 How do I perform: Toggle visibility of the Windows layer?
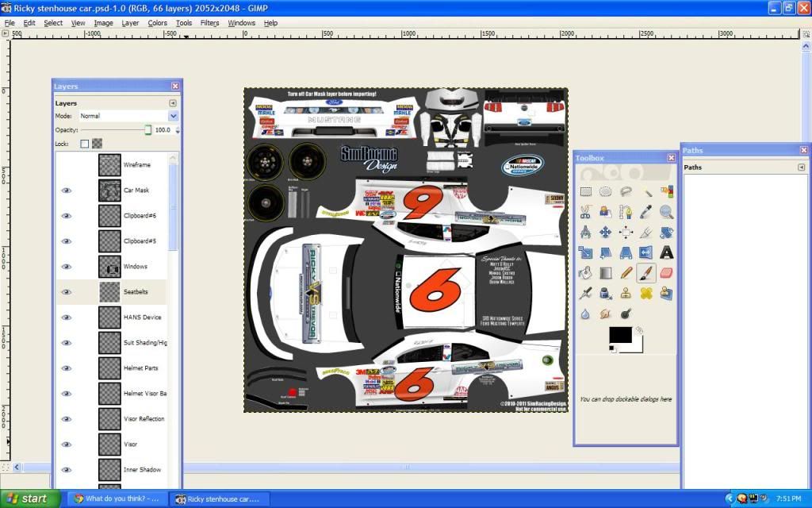(67, 267)
